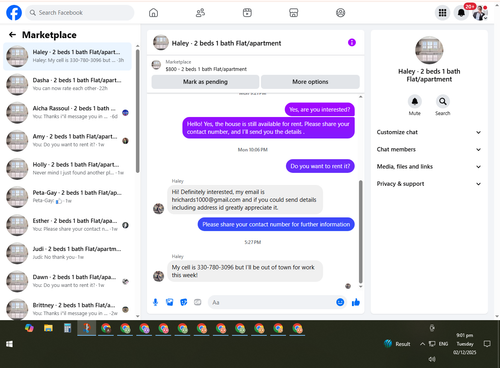Screen dimensions: 500x368
Task: Open More options for listing
Action: click(x=310, y=82)
